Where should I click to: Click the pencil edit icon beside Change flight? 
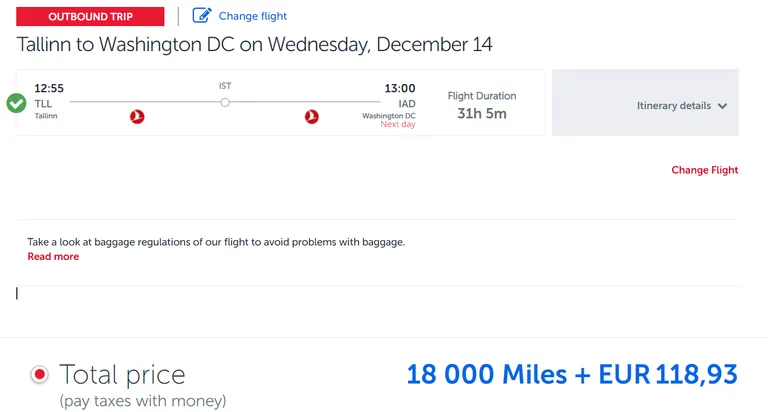pyautogui.click(x=201, y=16)
